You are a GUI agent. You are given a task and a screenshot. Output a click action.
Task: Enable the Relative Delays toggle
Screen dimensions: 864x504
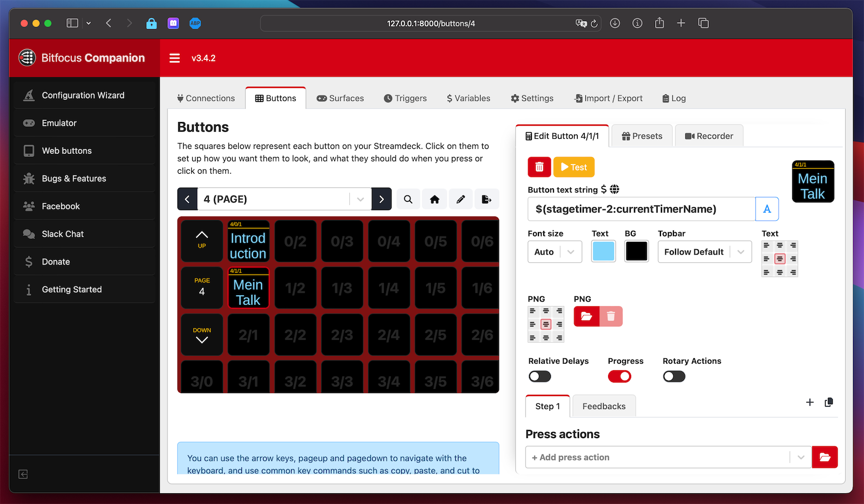[x=539, y=376]
